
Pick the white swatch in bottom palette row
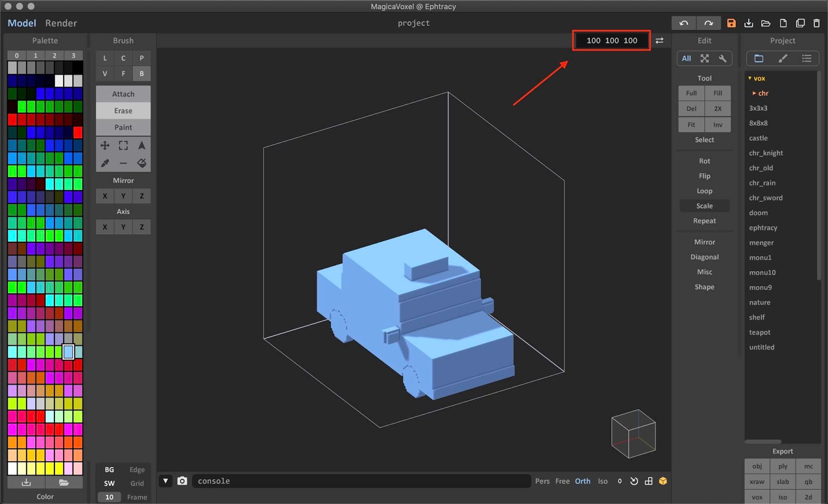coord(12,468)
